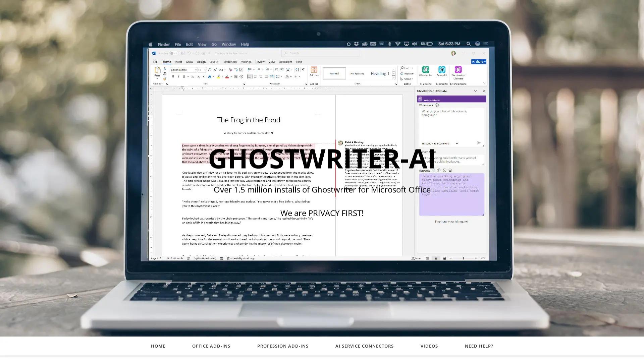The image size is (644, 362).
Task: Show paragraph marks with the pilcrow button
Action: click(x=303, y=69)
